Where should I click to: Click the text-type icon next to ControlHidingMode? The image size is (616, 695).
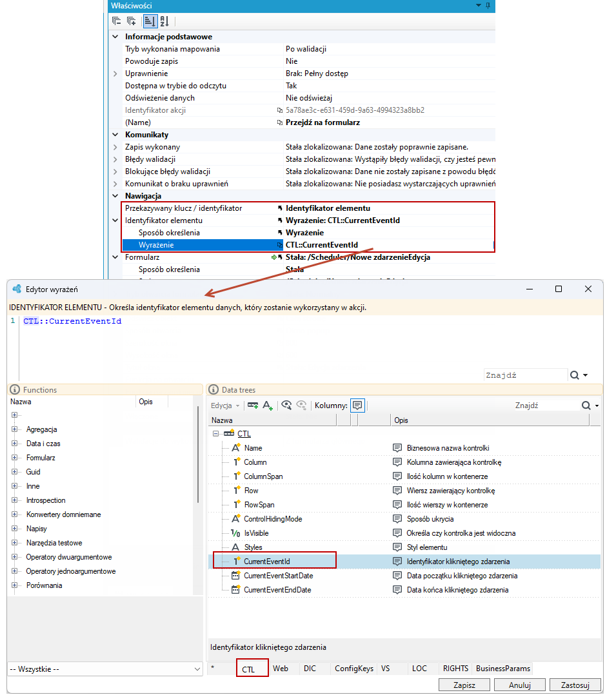[x=236, y=518]
